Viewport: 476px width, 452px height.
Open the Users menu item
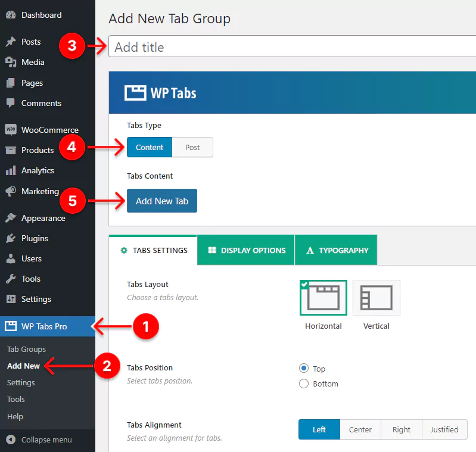[x=48, y=258]
